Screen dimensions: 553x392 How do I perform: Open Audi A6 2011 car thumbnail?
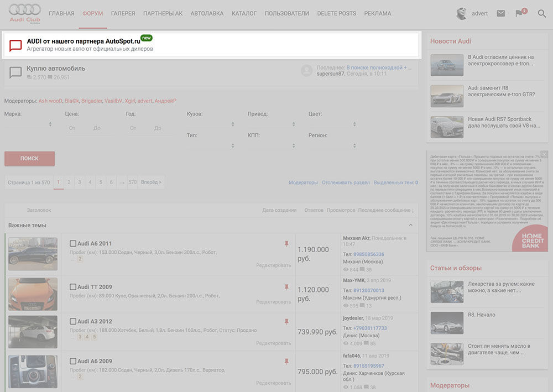pyautogui.click(x=33, y=254)
